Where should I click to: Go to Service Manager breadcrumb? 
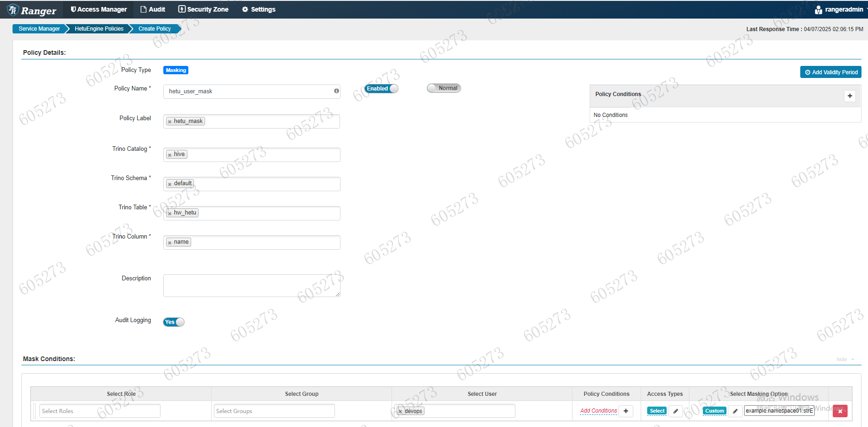click(39, 29)
